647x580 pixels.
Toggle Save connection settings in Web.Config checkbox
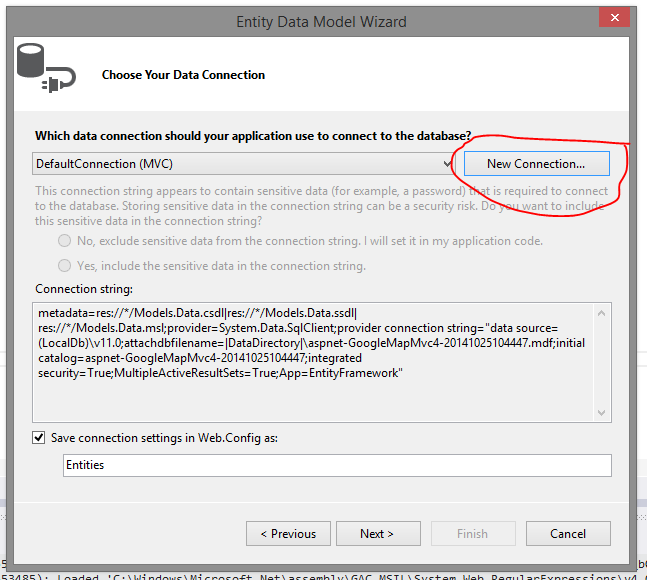pyautogui.click(x=39, y=438)
